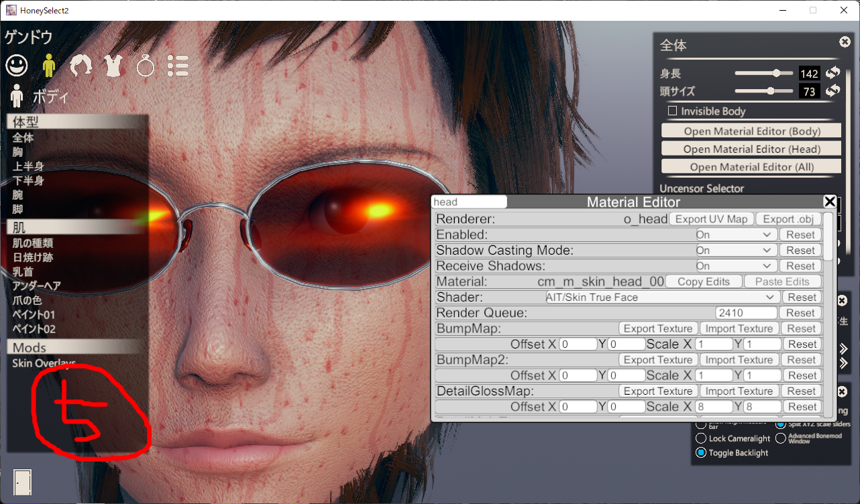Open the Accessories ring category icon
This screenshot has width=860, height=504.
coord(146,65)
